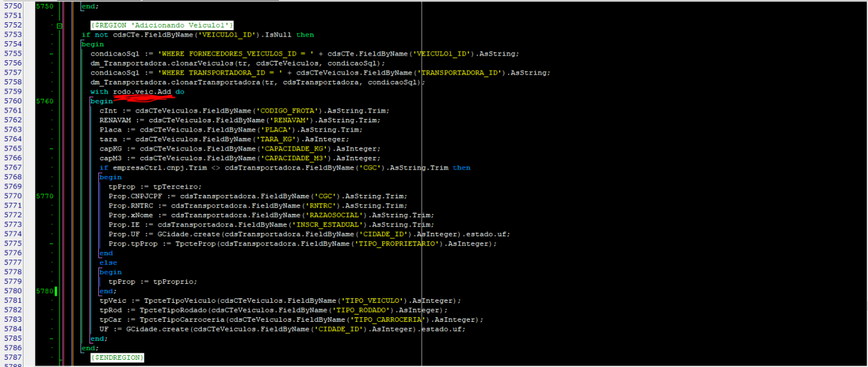Click the clonarTransportadora method call

coord(215,82)
